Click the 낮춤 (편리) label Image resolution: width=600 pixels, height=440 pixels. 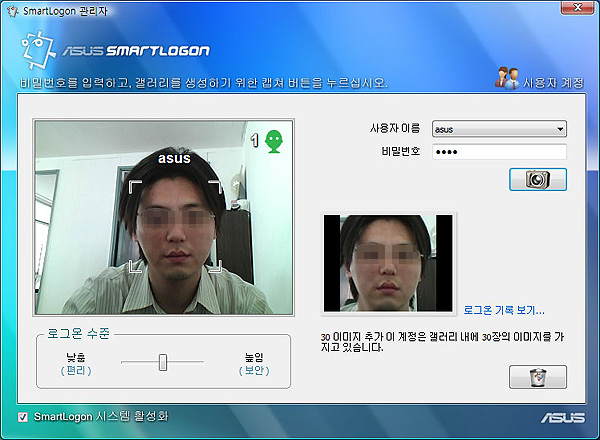[76, 364]
